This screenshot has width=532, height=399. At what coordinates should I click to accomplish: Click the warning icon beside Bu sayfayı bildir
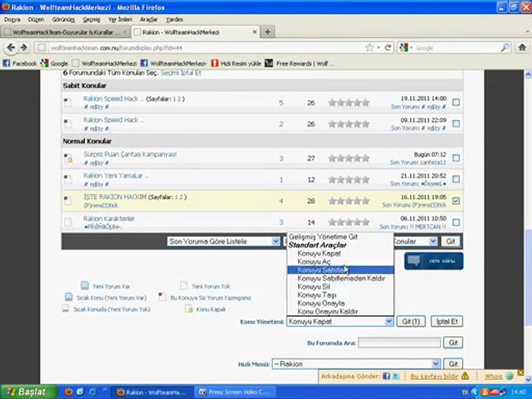(x=465, y=376)
